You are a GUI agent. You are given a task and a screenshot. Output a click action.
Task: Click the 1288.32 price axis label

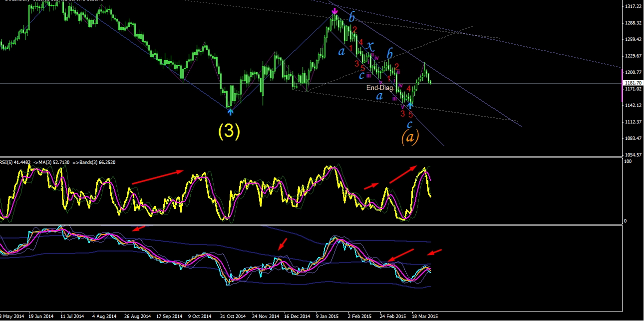pos(633,22)
